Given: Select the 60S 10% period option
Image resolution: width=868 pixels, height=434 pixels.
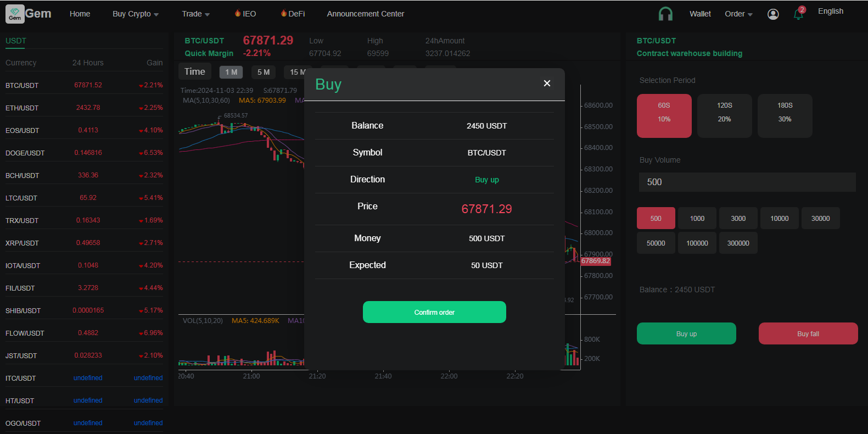Looking at the screenshot, I should [664, 116].
